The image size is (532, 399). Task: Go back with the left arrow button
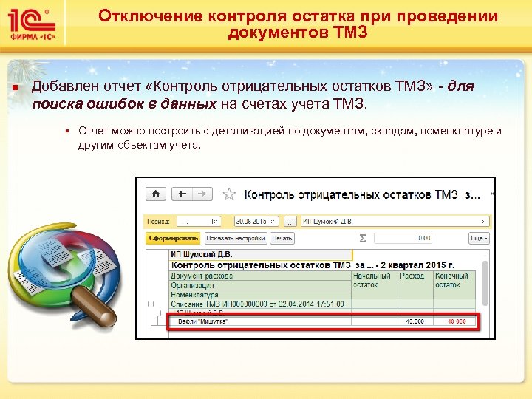coord(183,194)
